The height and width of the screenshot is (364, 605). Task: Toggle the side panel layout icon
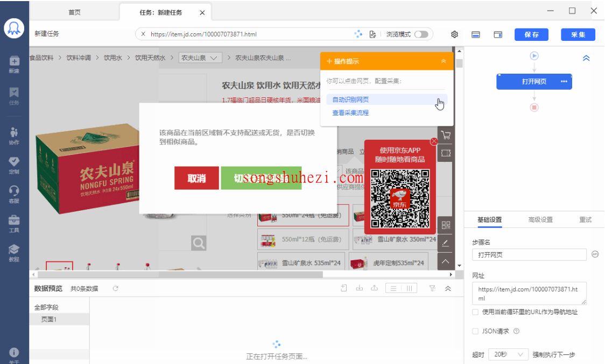[x=498, y=35]
